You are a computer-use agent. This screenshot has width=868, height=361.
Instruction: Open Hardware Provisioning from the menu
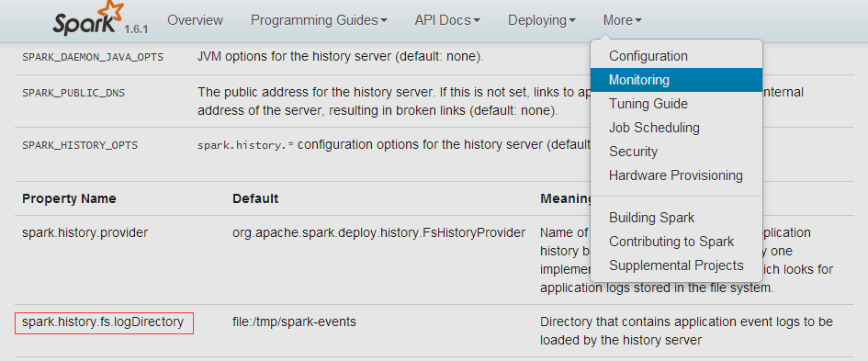coord(676,175)
